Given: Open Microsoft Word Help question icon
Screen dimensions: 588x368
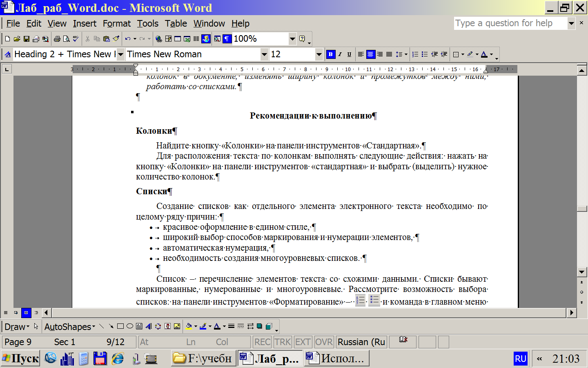Looking at the screenshot, I should click(x=302, y=39).
